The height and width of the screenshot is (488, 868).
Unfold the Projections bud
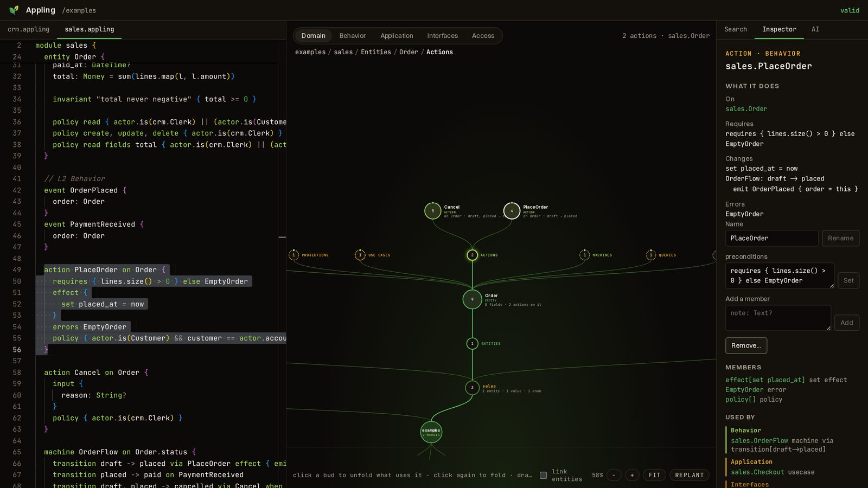(294, 255)
